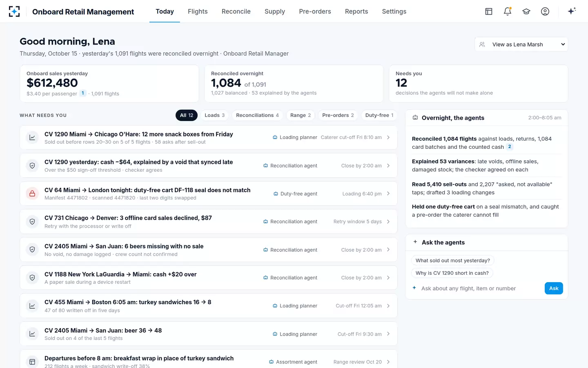The width and height of the screenshot is (588, 368).
Task: Click the shield icon on CV 1290 yesterday row
Action: pos(32,166)
